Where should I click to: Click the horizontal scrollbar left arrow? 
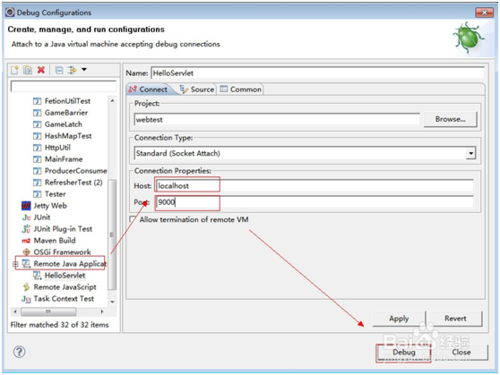pyautogui.click(x=15, y=312)
